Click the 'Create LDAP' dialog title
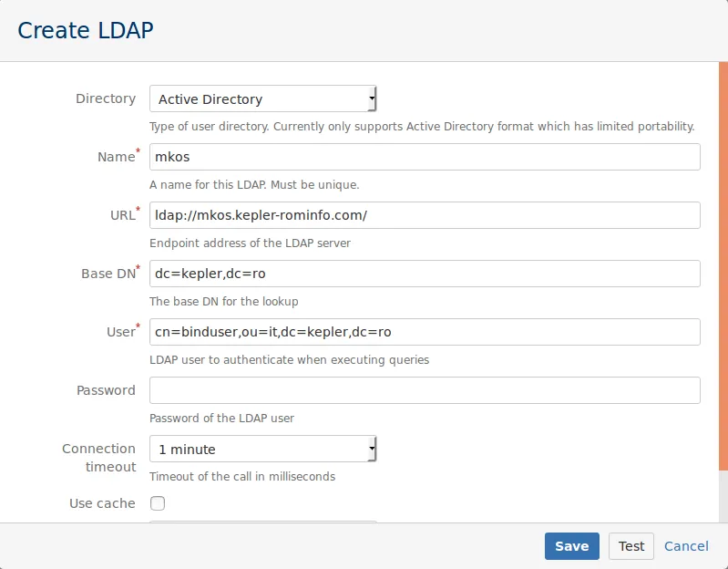Viewport: 728px width, 569px height. [86, 31]
